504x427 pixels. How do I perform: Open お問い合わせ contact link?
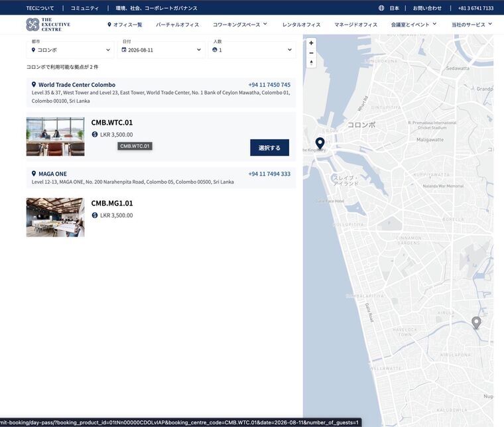click(427, 8)
